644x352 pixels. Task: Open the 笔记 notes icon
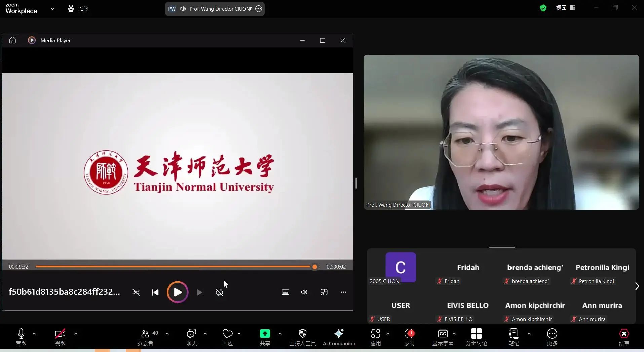pos(514,337)
